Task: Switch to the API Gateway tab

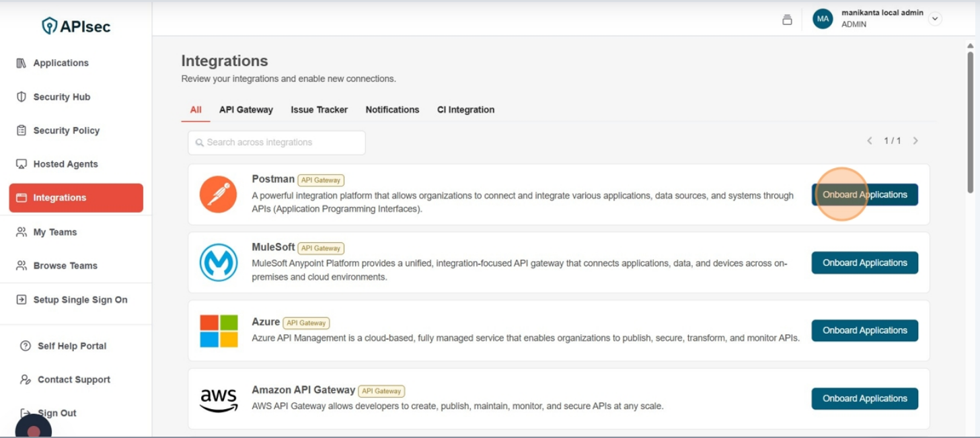Action: [x=246, y=110]
